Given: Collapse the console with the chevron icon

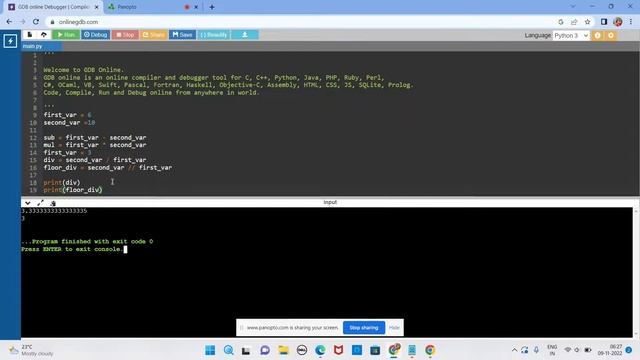Looking at the screenshot, I should pyautogui.click(x=27, y=202).
